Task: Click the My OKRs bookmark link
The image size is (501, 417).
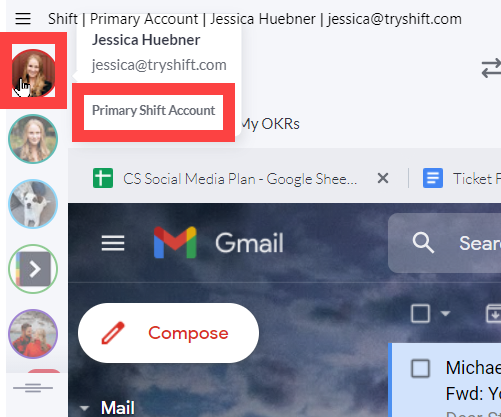Action: [270, 124]
